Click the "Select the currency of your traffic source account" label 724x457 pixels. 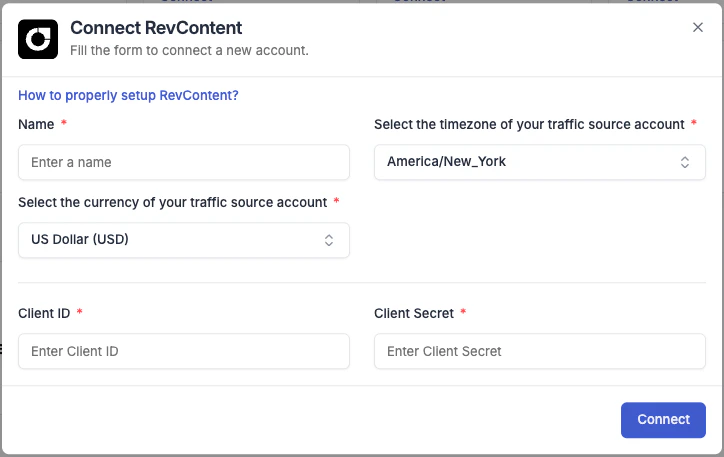click(x=173, y=202)
